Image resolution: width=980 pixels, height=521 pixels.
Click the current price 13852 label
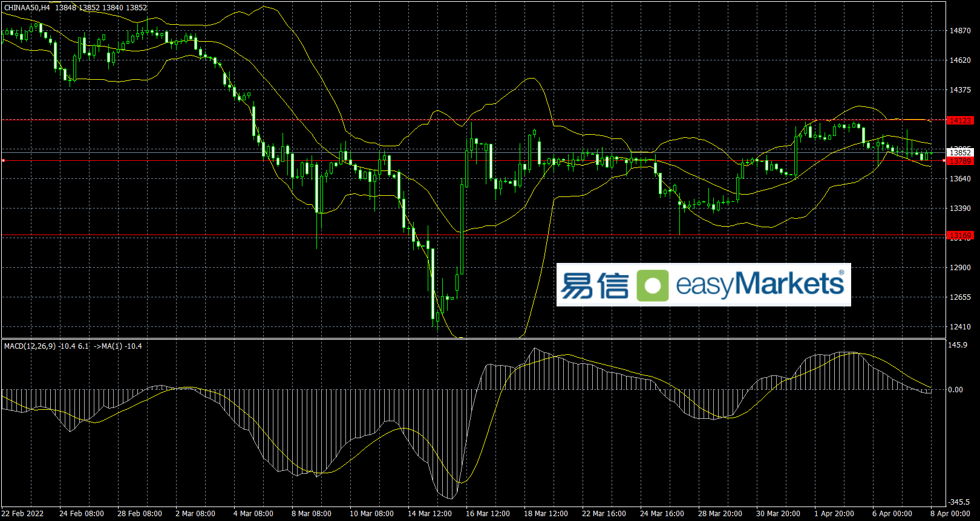coord(960,153)
